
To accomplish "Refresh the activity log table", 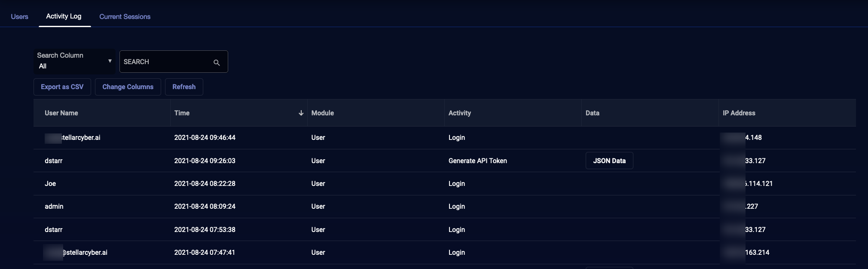I will tap(184, 87).
